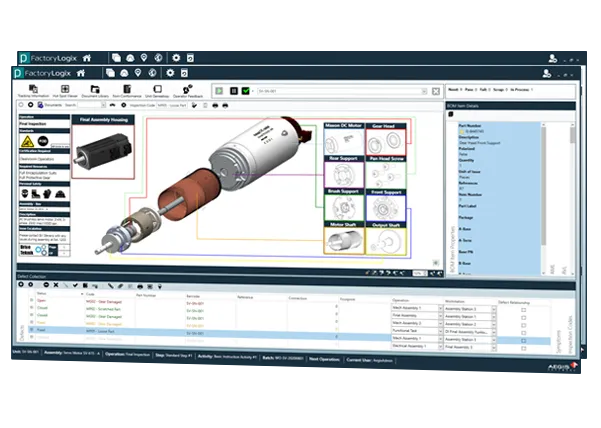Screen dimensions: 601x428
Task: Select BOM Item Properties vertical tab
Action: click(x=452, y=249)
